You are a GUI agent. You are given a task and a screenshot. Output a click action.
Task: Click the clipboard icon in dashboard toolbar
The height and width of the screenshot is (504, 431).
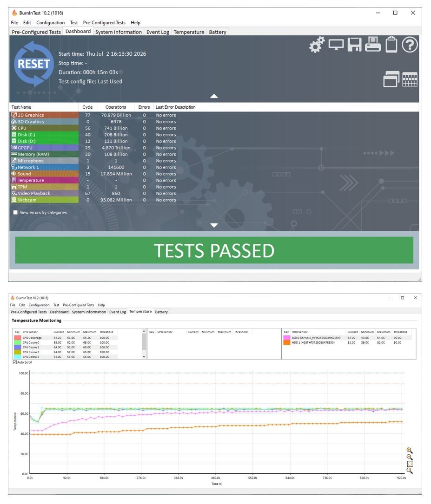pyautogui.click(x=391, y=44)
